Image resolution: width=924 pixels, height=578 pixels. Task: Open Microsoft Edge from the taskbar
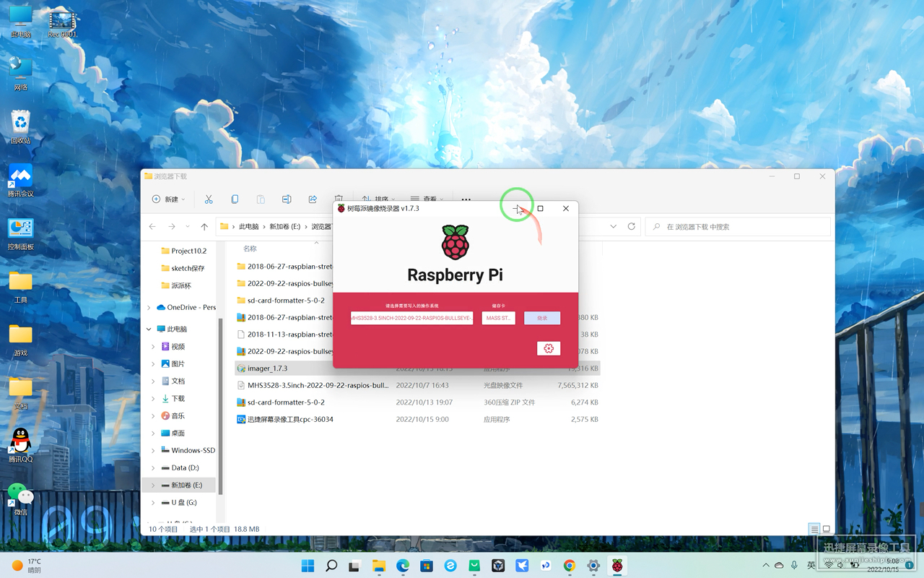(403, 566)
